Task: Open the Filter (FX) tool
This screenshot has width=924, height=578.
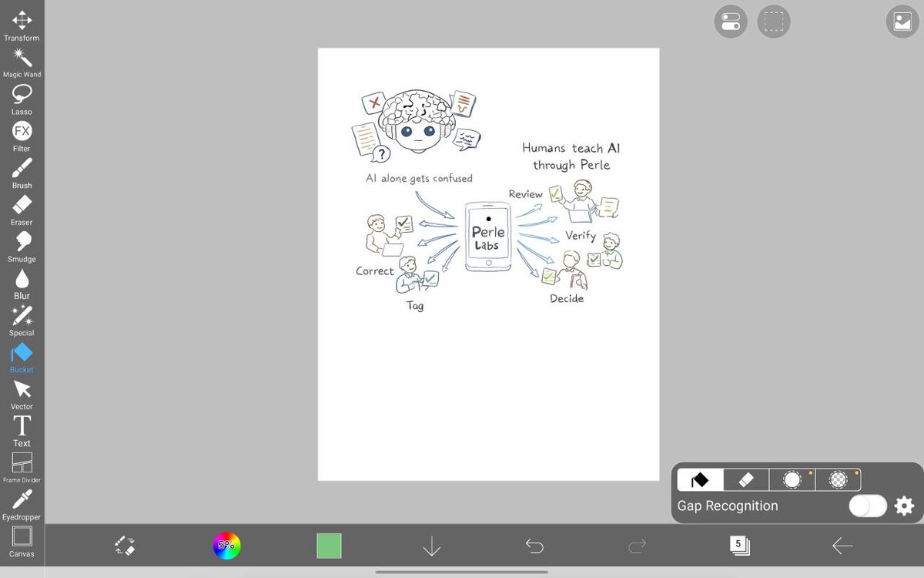Action: pos(22,136)
